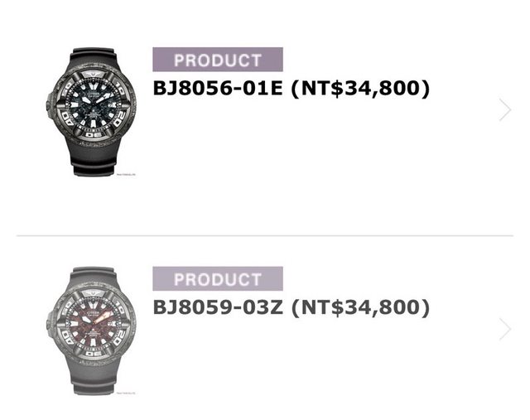Click the red dial of the second watch
Screen dimensions: 530x420
pos(90,330)
